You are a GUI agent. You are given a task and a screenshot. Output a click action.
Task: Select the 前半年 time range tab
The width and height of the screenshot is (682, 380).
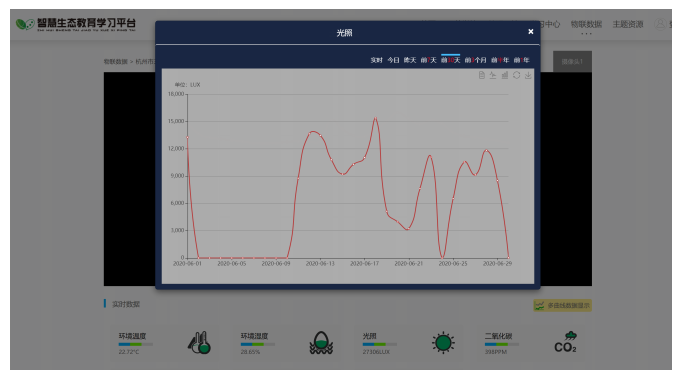pos(500,60)
